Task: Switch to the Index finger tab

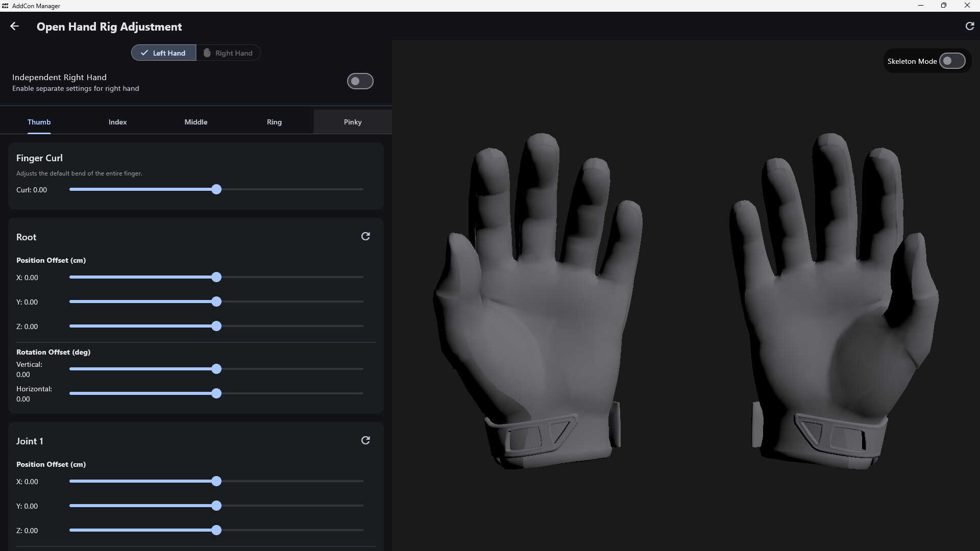Action: coord(117,122)
